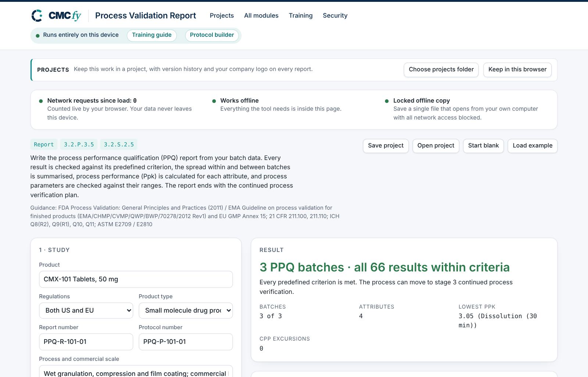Open the Security nav link
The image size is (588, 377).
(335, 15)
